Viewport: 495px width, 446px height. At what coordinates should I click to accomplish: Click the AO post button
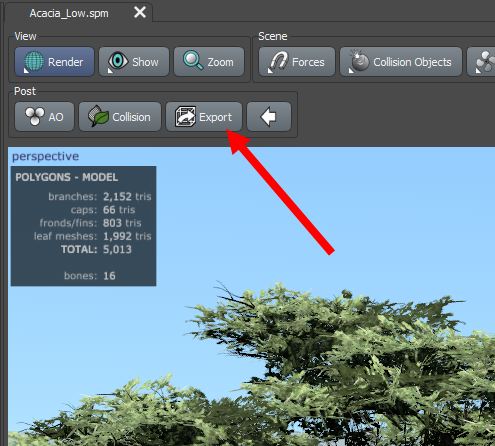44,117
